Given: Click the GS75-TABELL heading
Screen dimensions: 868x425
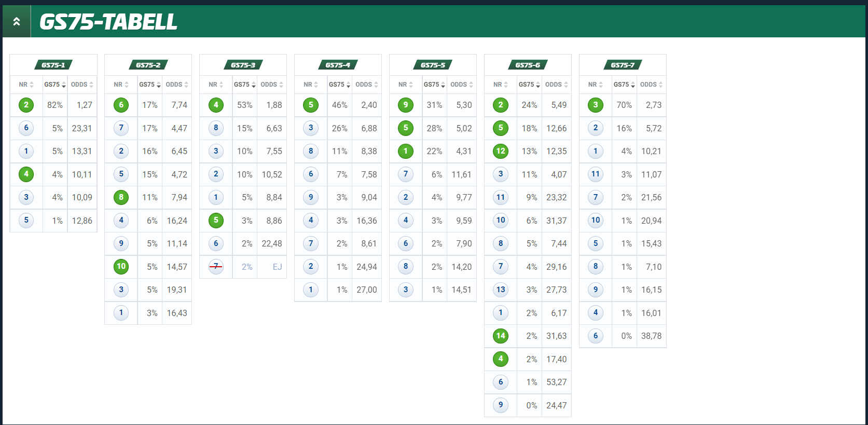Looking at the screenshot, I should pos(108,22).
